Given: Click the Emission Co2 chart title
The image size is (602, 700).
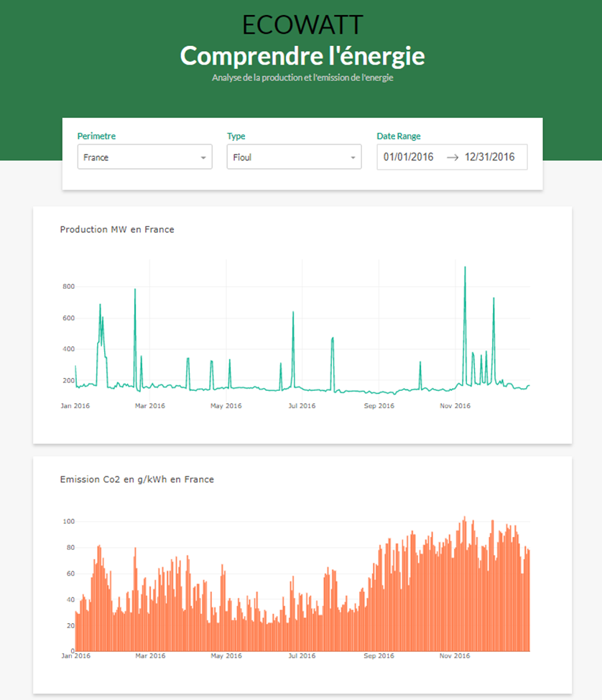Looking at the screenshot, I should [137, 479].
